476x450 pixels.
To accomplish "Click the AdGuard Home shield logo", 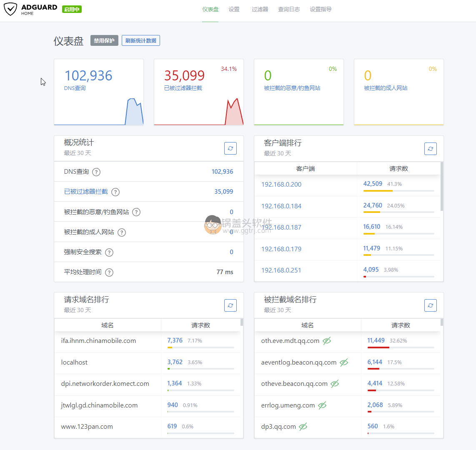I will pyautogui.click(x=10, y=9).
